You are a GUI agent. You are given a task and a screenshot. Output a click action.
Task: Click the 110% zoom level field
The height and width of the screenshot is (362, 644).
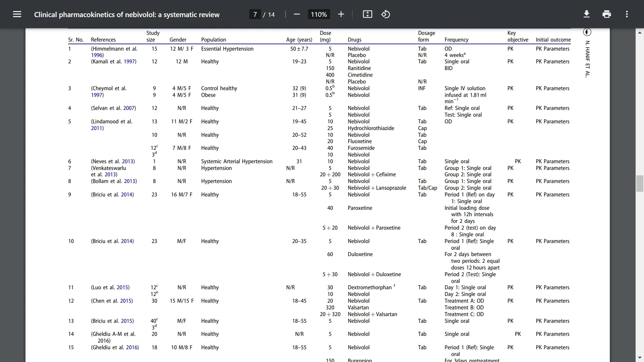tap(319, 14)
